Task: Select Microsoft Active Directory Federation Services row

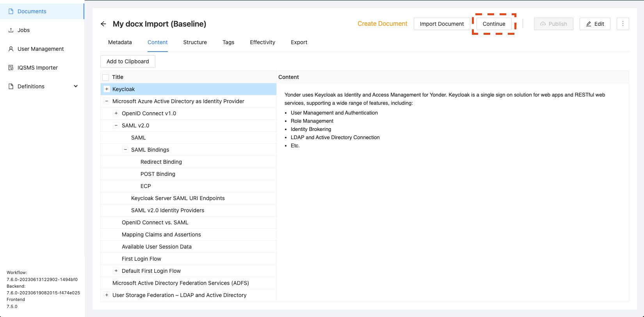Action: click(x=189, y=283)
